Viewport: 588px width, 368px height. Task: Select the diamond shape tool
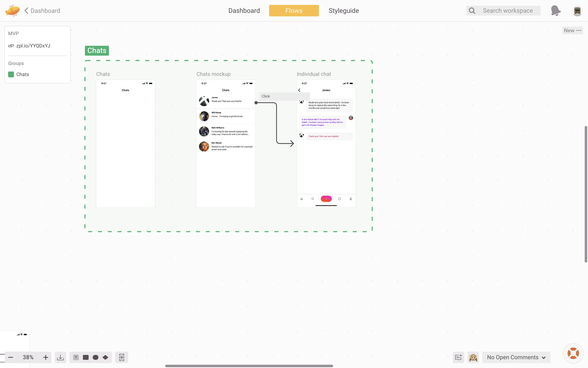coord(105,357)
